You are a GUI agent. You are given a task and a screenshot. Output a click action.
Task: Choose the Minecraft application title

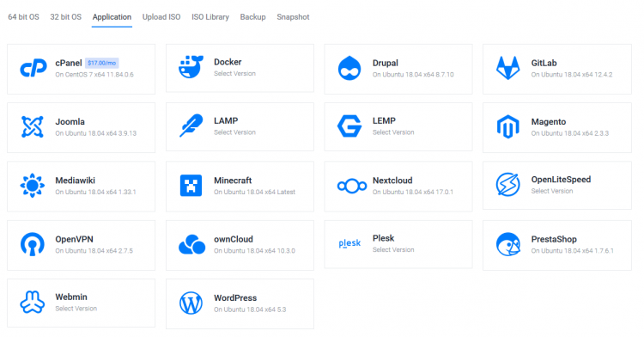(233, 181)
